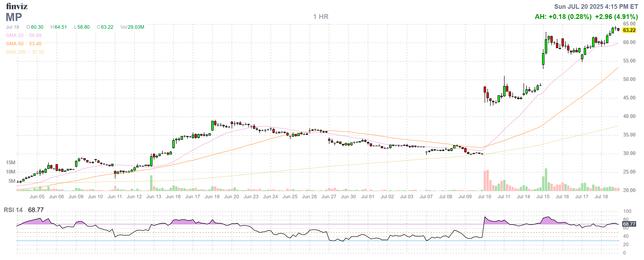
Task: Click the MP ticker symbol
Action: click(14, 17)
